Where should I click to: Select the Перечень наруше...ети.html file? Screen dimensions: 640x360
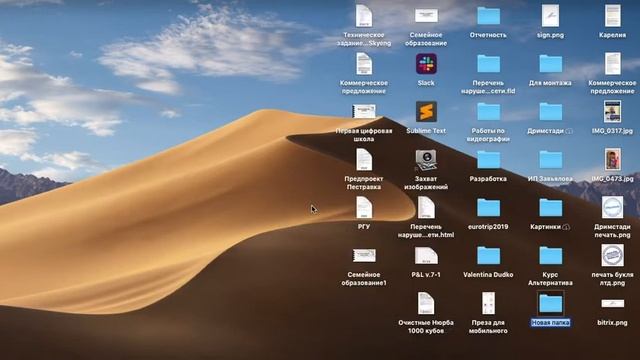point(426,208)
